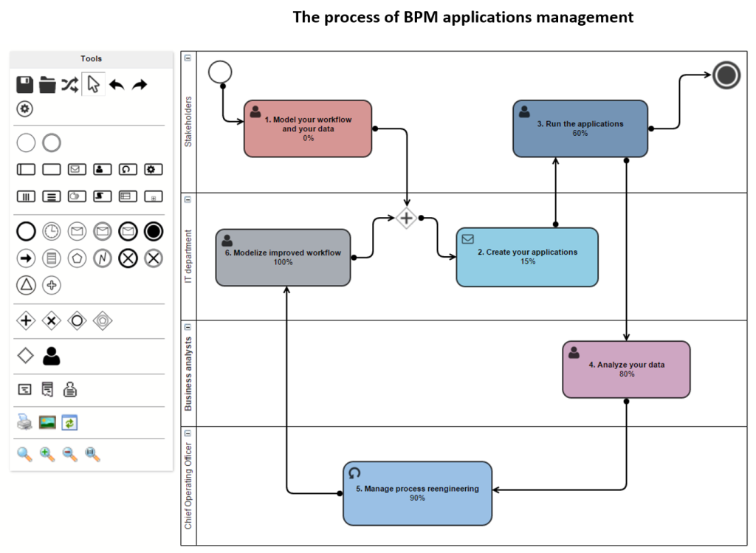
Task: Select the user task shape tool
Action: click(103, 169)
